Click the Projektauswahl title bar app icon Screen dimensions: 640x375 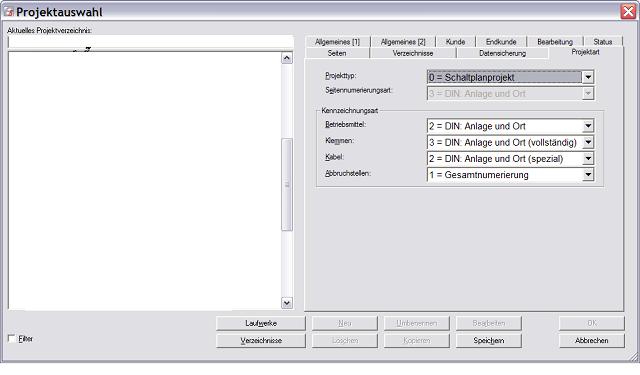[x=9, y=12]
